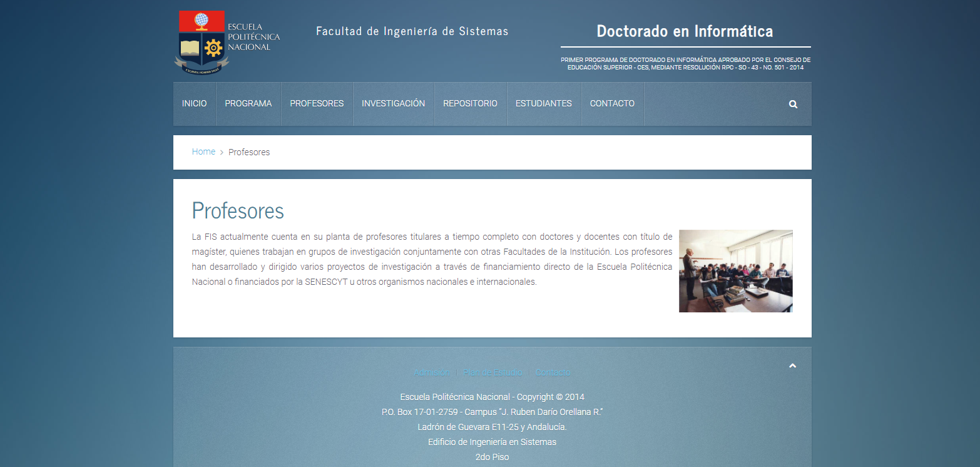Screen dimensions: 980x467
Task: Open search with the magnifying glass icon
Action: point(793,105)
